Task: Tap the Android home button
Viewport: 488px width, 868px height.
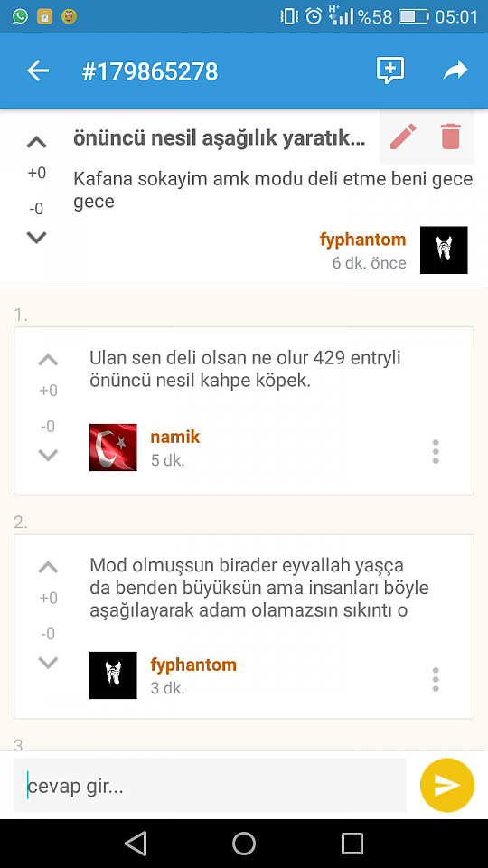Action: [x=244, y=844]
